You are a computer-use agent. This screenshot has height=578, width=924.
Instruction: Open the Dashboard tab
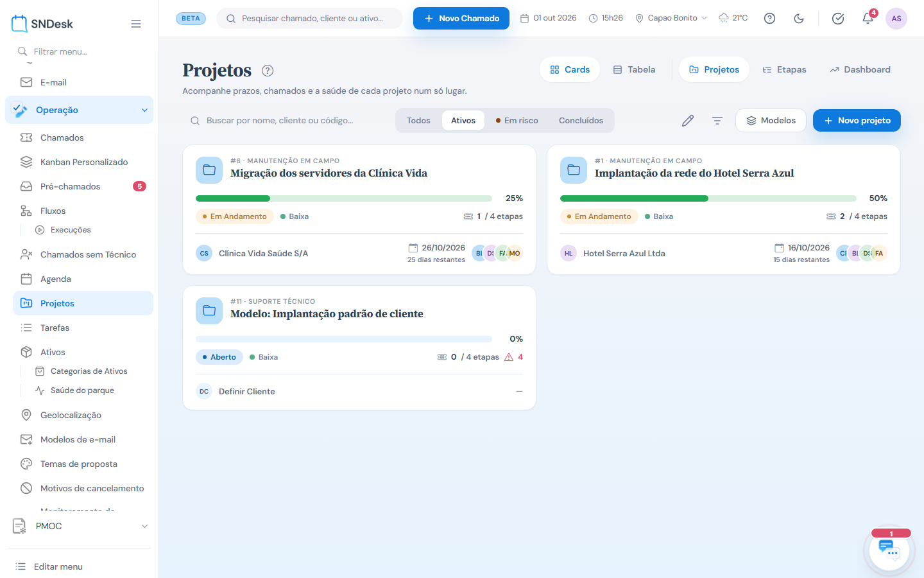pos(860,69)
